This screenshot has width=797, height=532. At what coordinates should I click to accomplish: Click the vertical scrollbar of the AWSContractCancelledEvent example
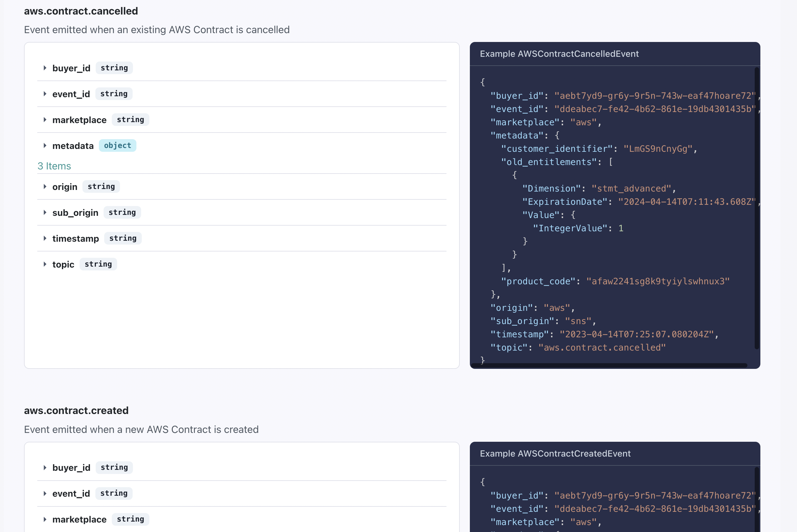tap(757, 208)
